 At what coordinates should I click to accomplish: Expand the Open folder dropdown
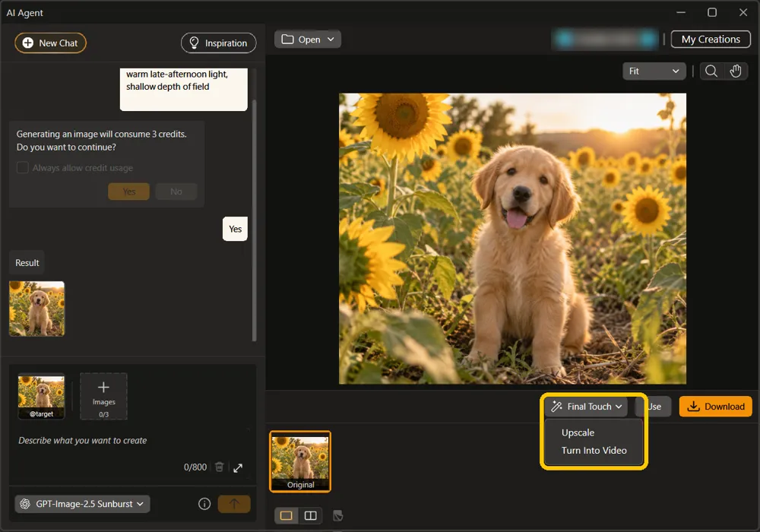pos(307,40)
